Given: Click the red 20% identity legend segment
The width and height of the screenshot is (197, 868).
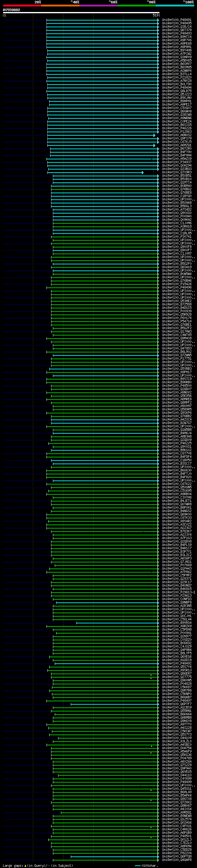Looking at the screenshot, I should pos(22,6).
